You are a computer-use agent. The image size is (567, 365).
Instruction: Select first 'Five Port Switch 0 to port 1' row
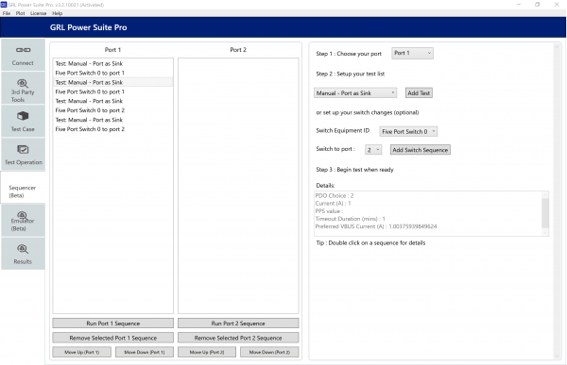pos(113,73)
